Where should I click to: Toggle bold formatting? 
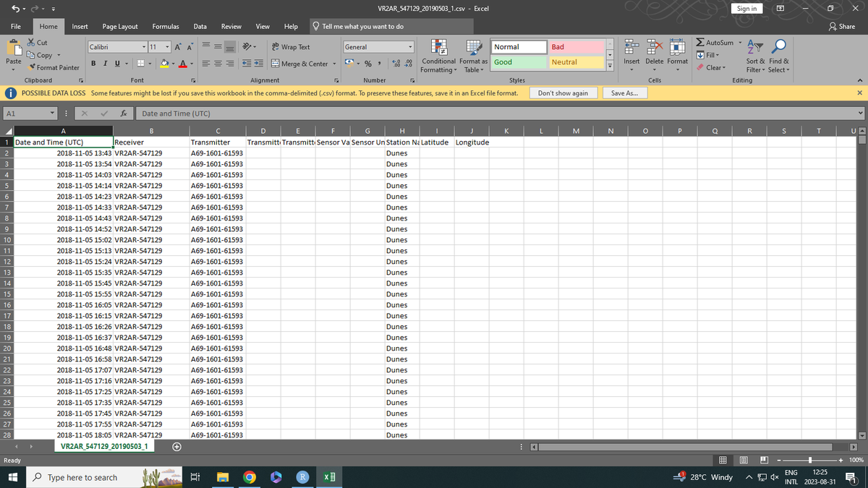tap(94, 64)
